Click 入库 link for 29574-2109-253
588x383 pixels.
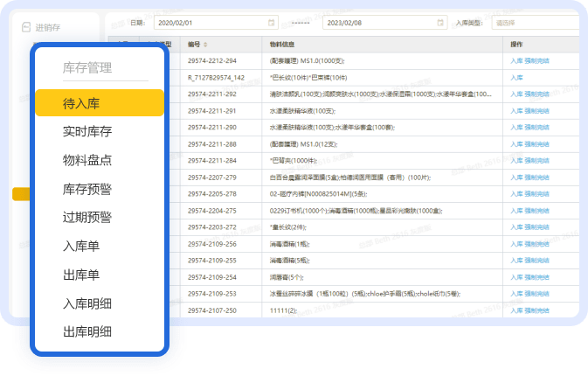[516, 294]
